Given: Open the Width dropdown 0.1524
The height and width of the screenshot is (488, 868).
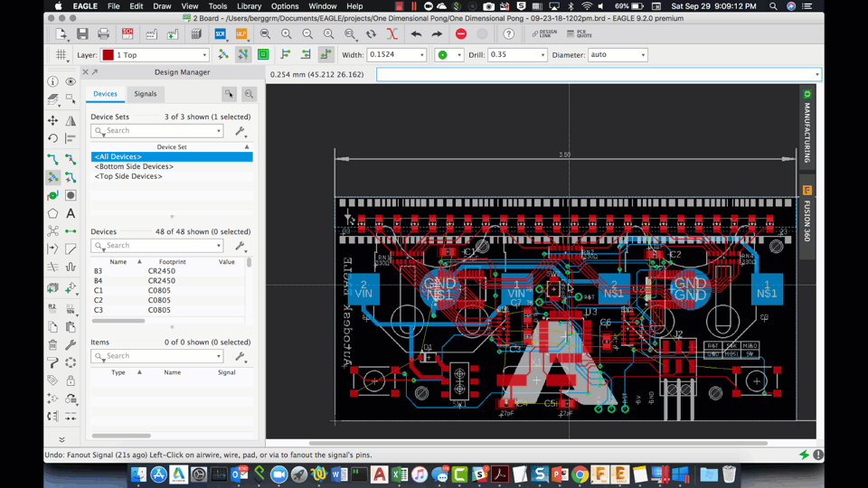Looking at the screenshot, I should (x=396, y=55).
